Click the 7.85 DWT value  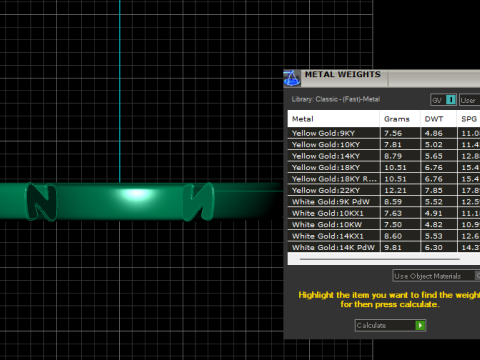click(434, 190)
